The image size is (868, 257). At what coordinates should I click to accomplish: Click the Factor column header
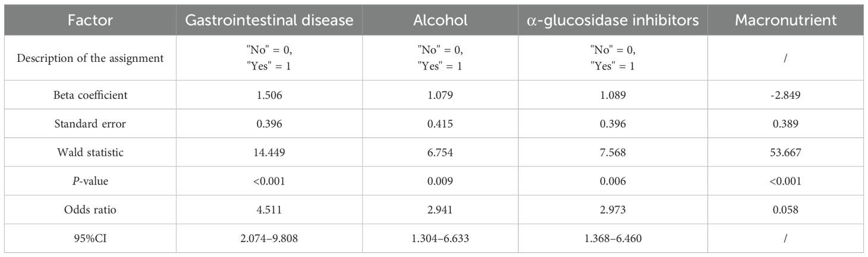(x=89, y=20)
